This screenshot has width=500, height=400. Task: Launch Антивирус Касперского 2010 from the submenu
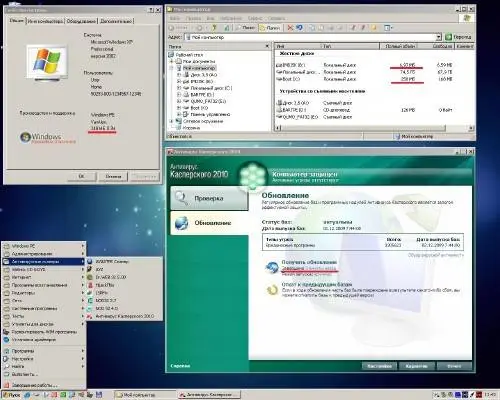point(125,316)
